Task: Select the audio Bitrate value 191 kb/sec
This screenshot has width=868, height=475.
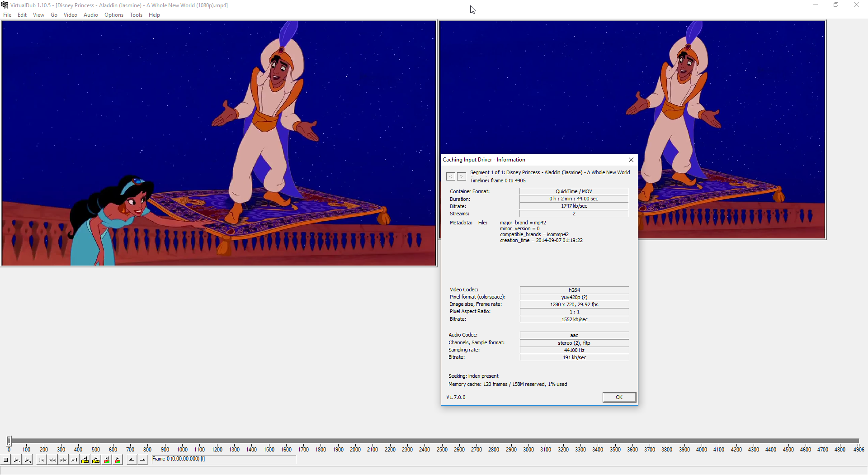Action: (x=574, y=357)
